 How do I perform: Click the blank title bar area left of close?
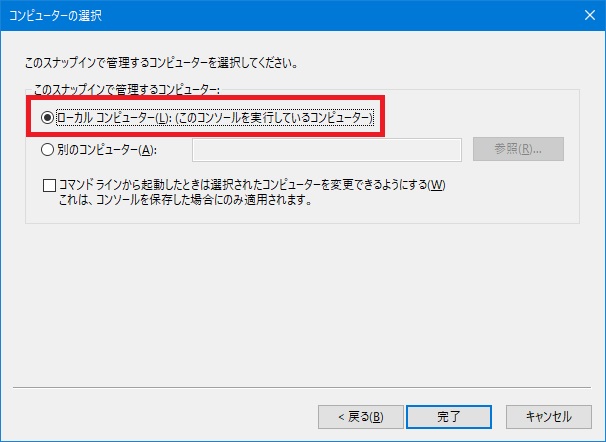[350, 16]
